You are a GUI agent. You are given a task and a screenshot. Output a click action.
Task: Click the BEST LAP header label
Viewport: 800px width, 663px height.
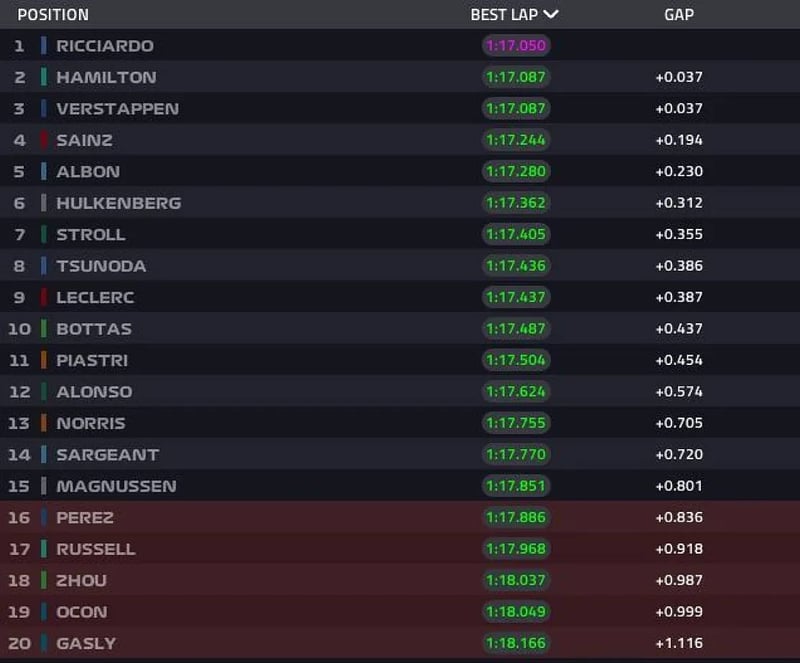pos(504,15)
